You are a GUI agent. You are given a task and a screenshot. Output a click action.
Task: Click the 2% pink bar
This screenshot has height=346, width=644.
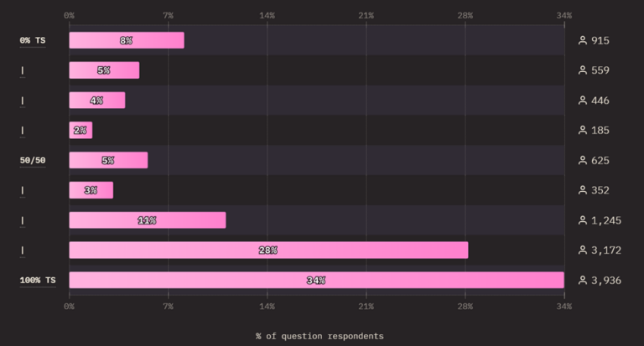[x=80, y=130]
